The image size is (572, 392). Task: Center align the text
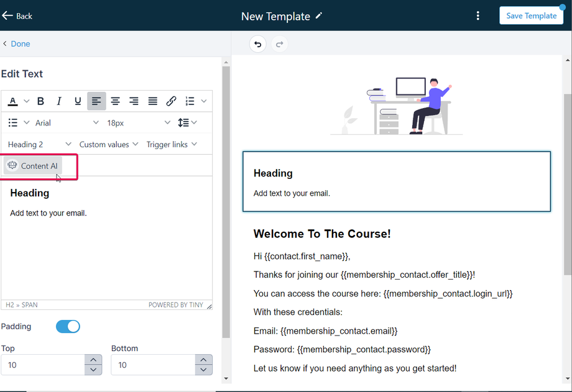coord(115,101)
